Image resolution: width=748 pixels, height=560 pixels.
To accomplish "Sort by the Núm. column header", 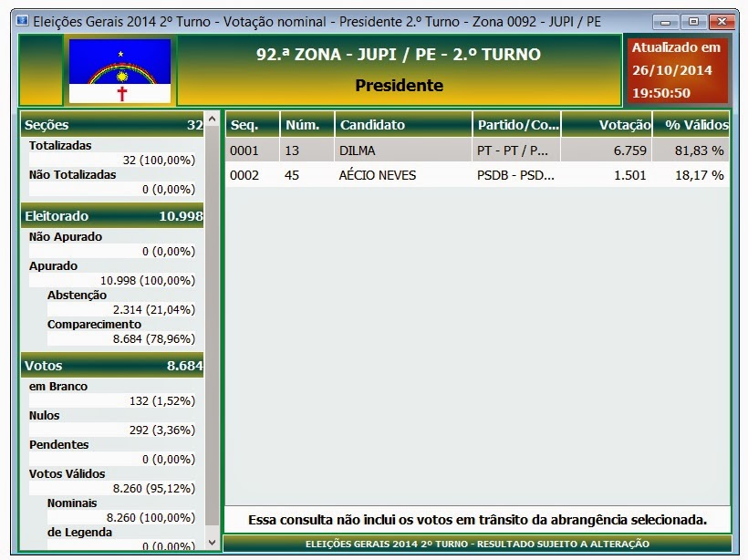I will [307, 125].
